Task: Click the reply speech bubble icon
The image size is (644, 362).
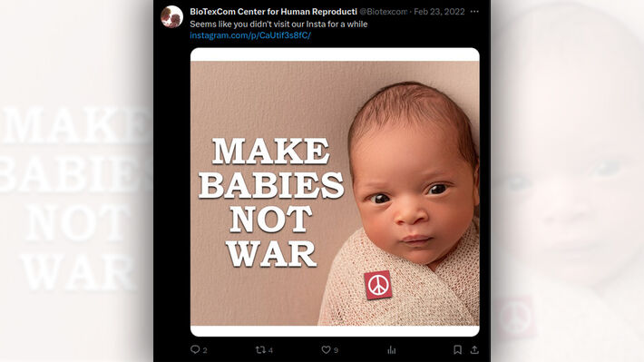Action: click(x=195, y=349)
